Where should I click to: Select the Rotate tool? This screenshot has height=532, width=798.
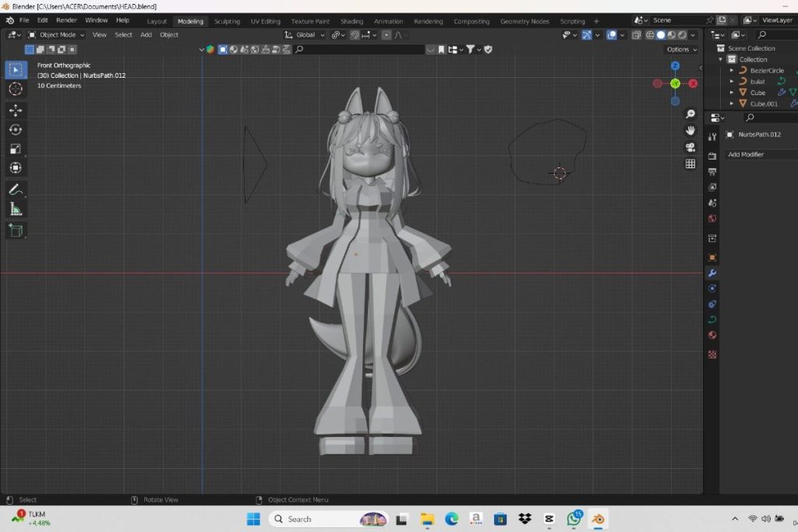point(16,130)
